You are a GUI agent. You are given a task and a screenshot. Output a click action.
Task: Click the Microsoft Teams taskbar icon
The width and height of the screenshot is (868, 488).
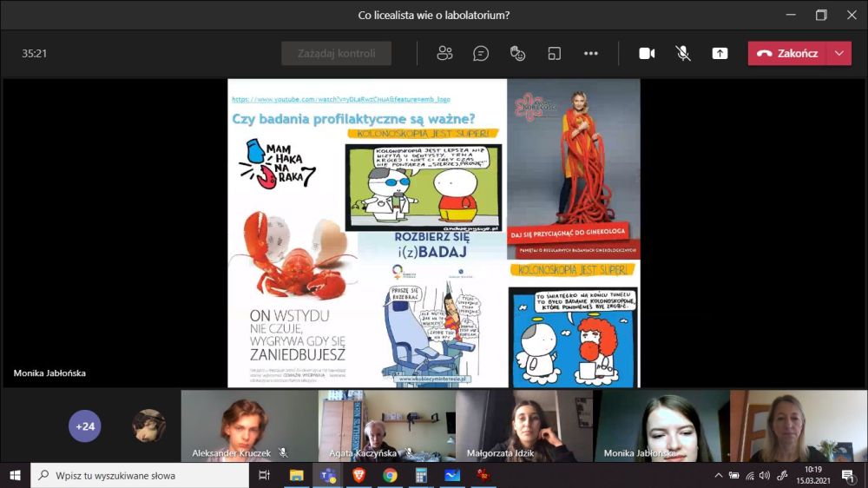tap(328, 475)
